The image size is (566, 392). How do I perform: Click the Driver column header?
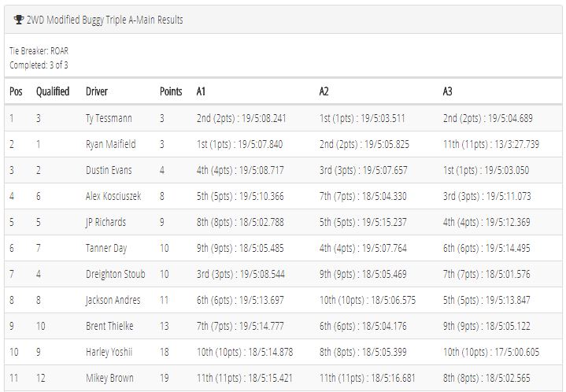(x=97, y=91)
